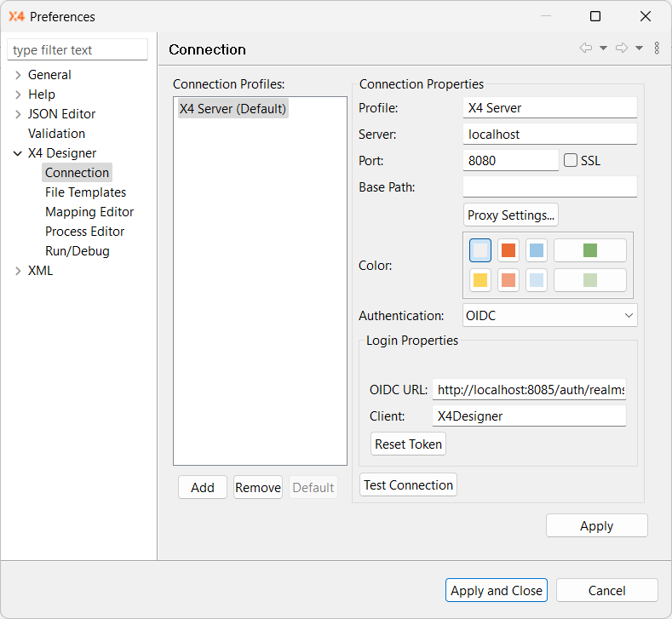The height and width of the screenshot is (619, 672).
Task: Collapse the X4 Designer tree node
Action: [x=18, y=153]
